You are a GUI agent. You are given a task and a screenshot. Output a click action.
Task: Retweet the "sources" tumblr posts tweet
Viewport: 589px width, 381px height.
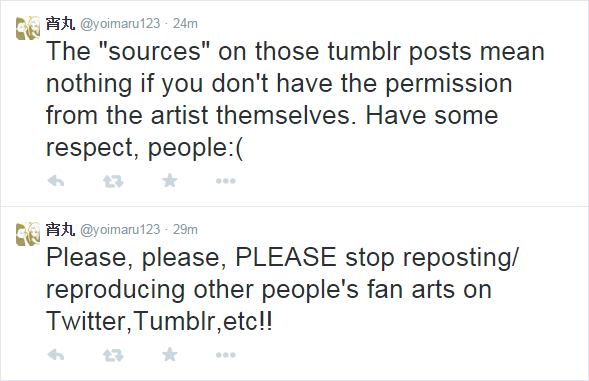(x=113, y=181)
